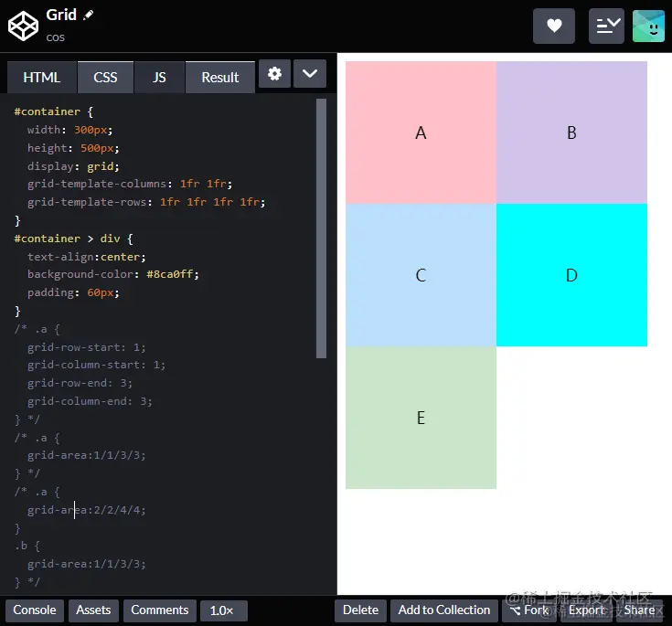Image resolution: width=672 pixels, height=626 pixels.
Task: Click the CSS editor vertical scrollbar
Action: pos(322,228)
